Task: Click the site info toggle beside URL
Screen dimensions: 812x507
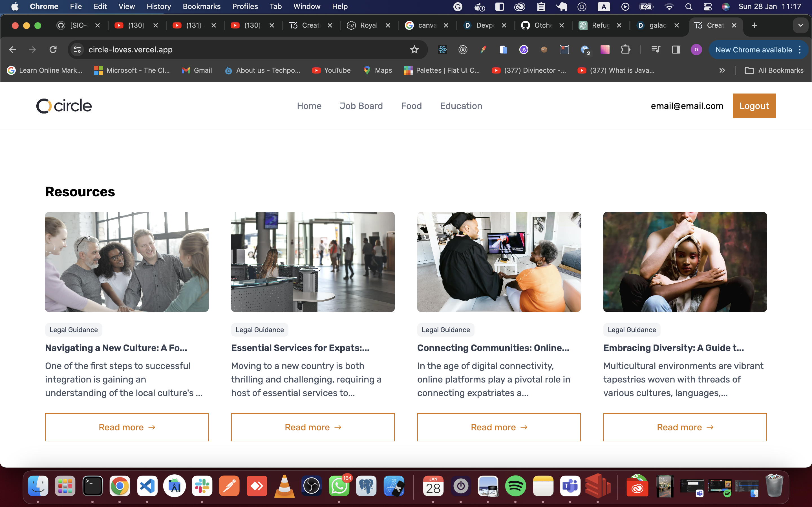Action: click(77, 50)
